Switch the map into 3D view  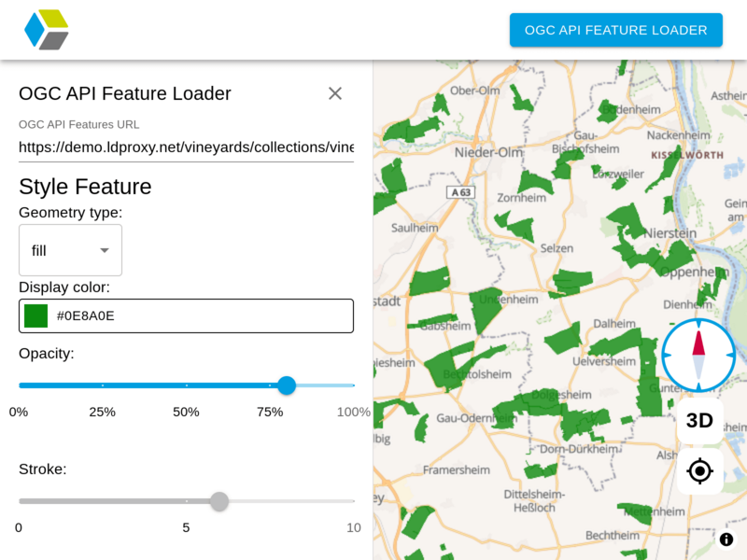(698, 421)
